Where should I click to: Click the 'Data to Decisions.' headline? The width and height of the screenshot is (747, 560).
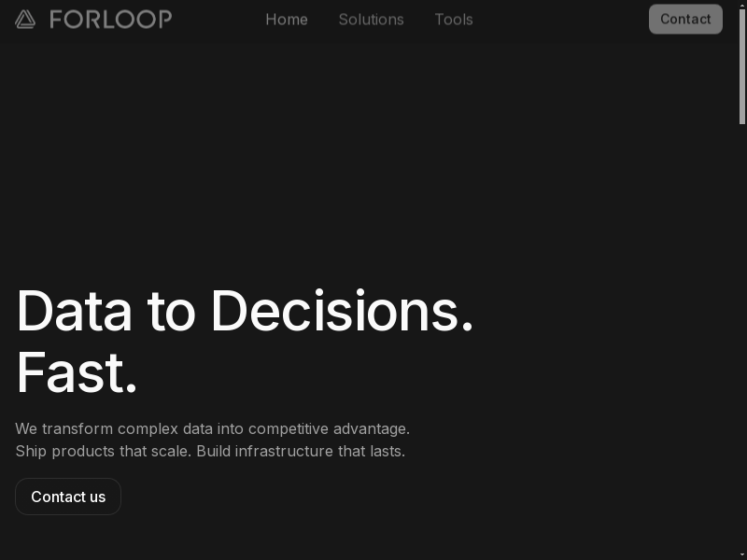245,311
